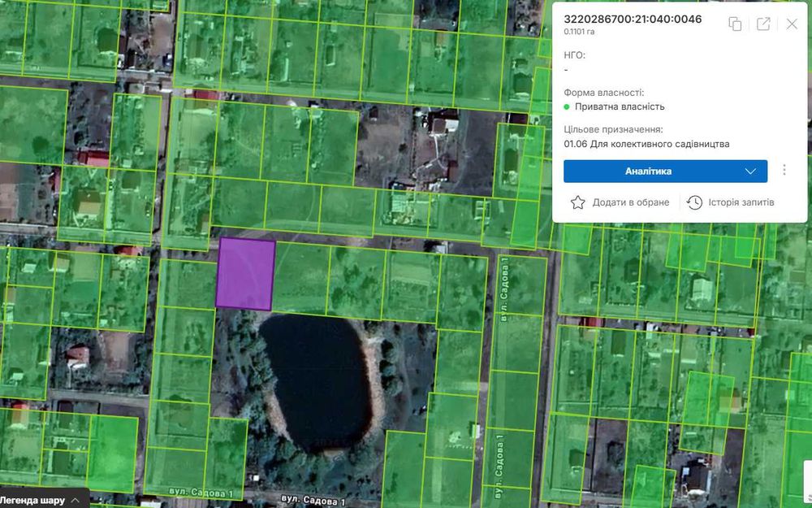Click the 0.1101 га area value
The width and height of the screenshot is (812, 508).
pyautogui.click(x=579, y=32)
